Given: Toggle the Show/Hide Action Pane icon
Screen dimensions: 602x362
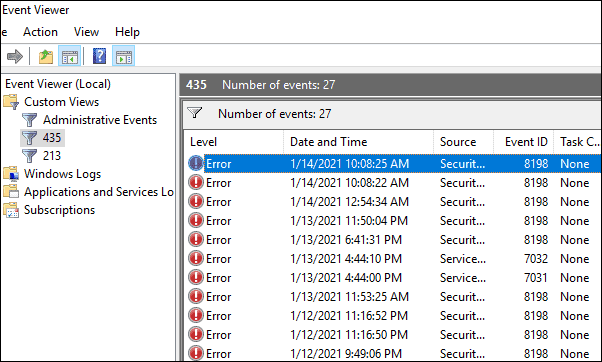Looking at the screenshot, I should 124,56.
